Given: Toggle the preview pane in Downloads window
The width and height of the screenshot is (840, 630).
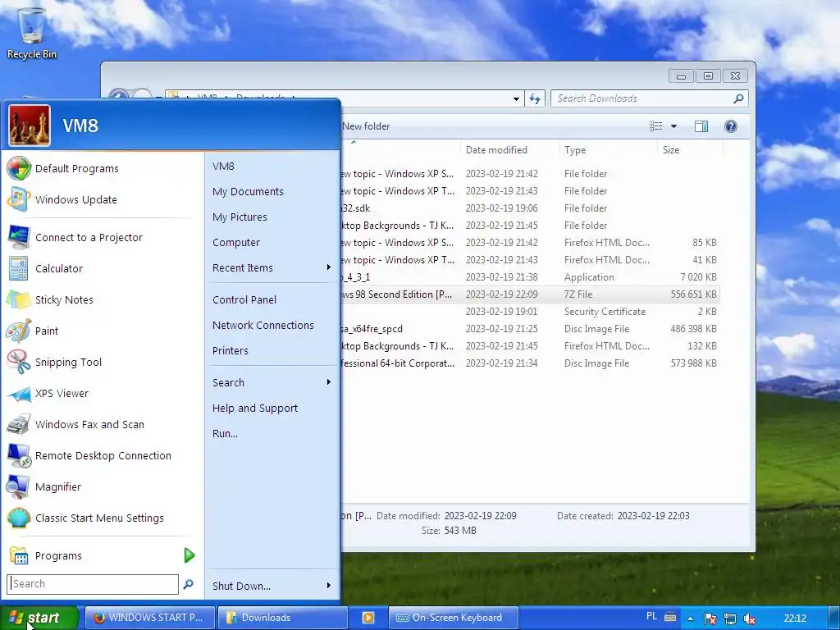Looking at the screenshot, I should pos(701,126).
